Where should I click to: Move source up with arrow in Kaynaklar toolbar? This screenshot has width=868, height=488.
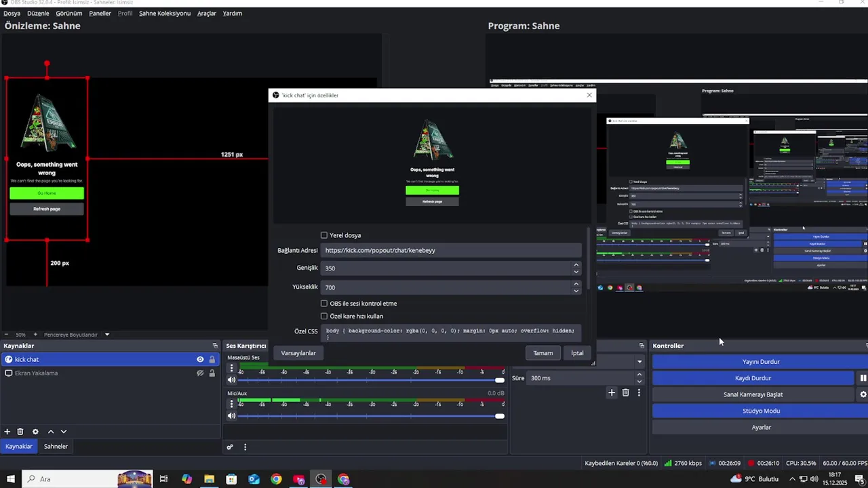coord(50,432)
